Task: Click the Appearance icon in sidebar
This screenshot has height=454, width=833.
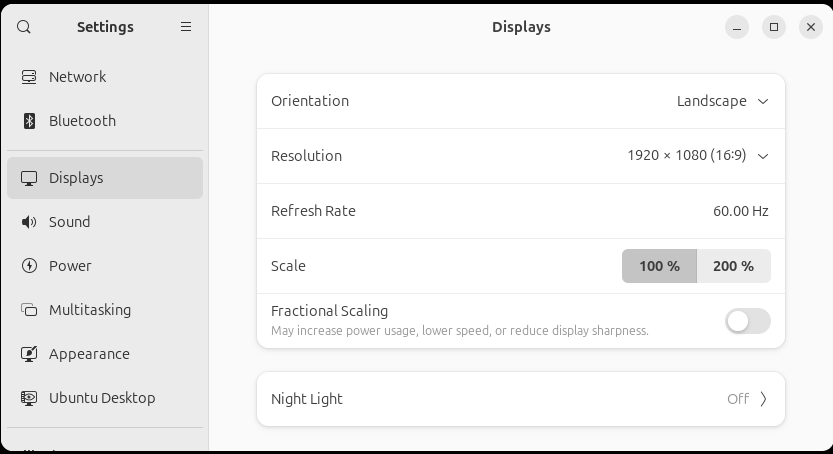Action: tap(29, 354)
